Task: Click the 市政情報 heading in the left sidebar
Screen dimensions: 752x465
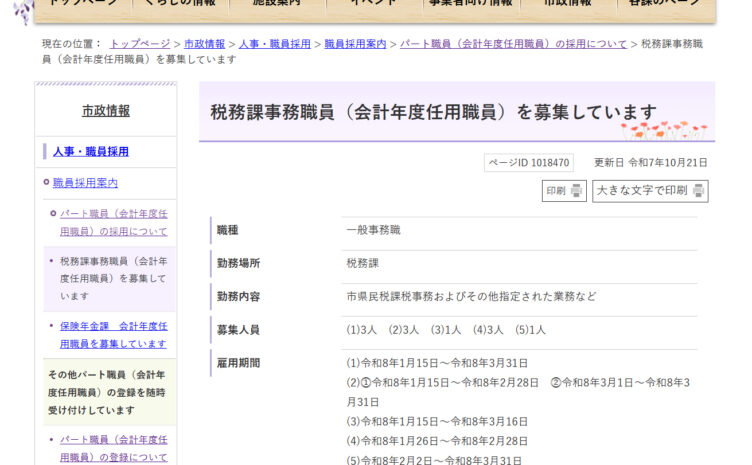Action: pos(105,111)
